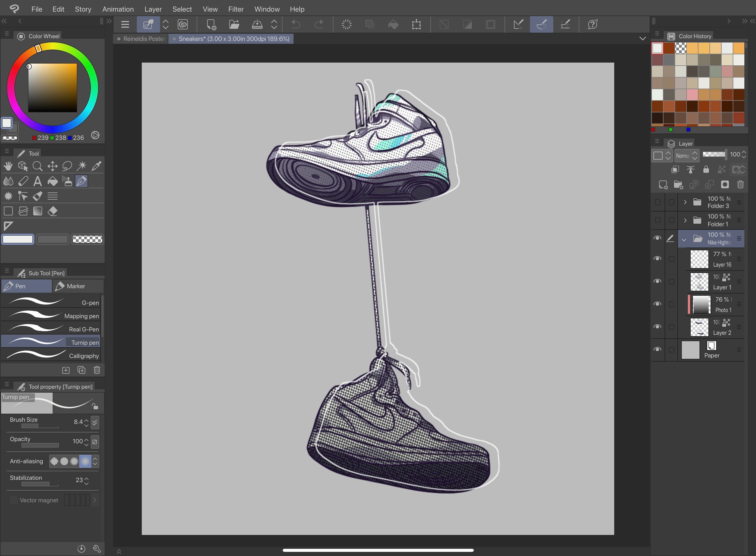Viewport: 756px width, 556px height.
Task: Click the Save icon in toolbar
Action: pos(257,24)
